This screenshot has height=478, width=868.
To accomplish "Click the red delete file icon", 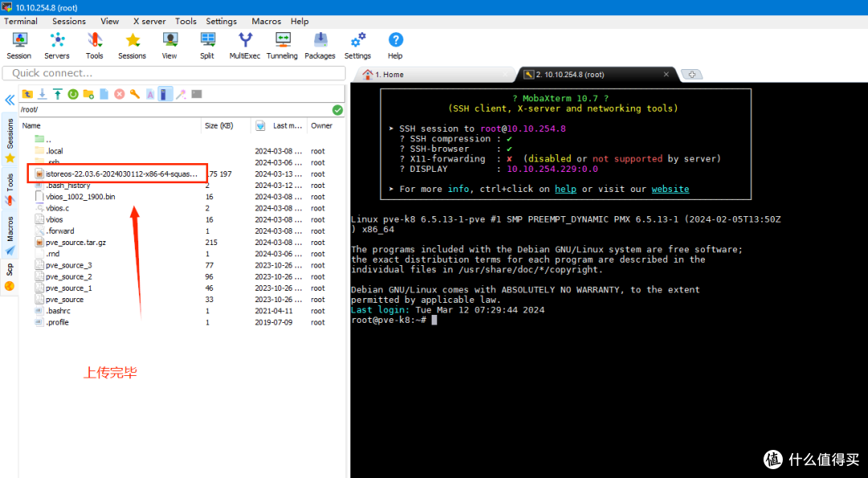I will coord(120,94).
